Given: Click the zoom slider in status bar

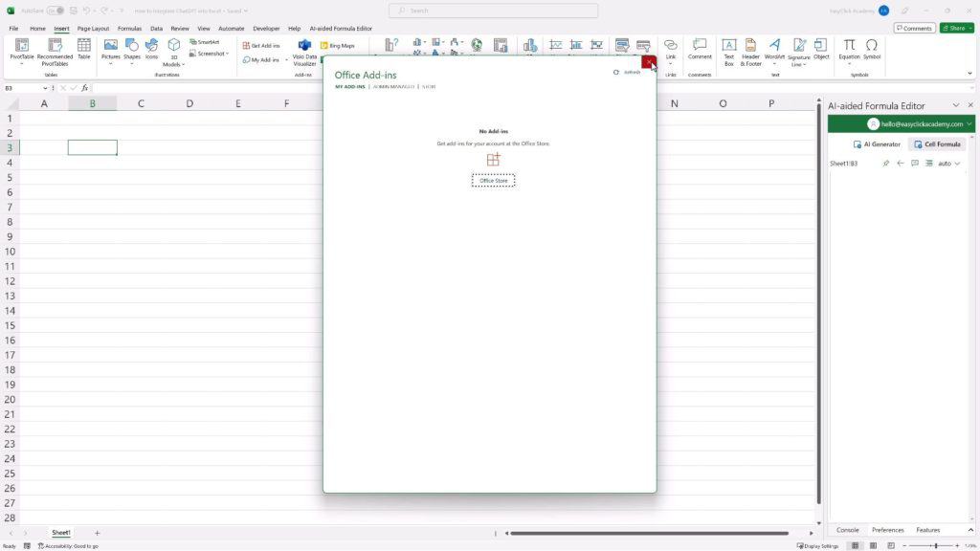Looking at the screenshot, I should click(931, 546).
